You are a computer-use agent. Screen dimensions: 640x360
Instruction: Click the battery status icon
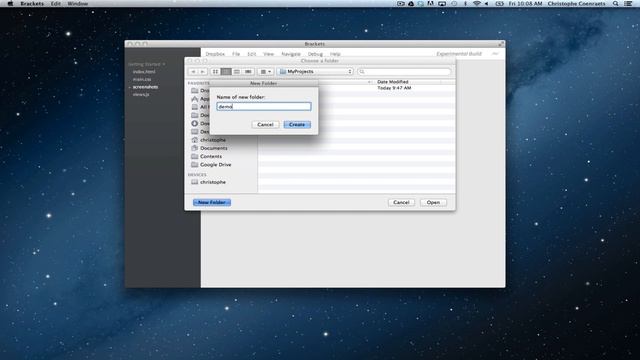(x=499, y=4)
